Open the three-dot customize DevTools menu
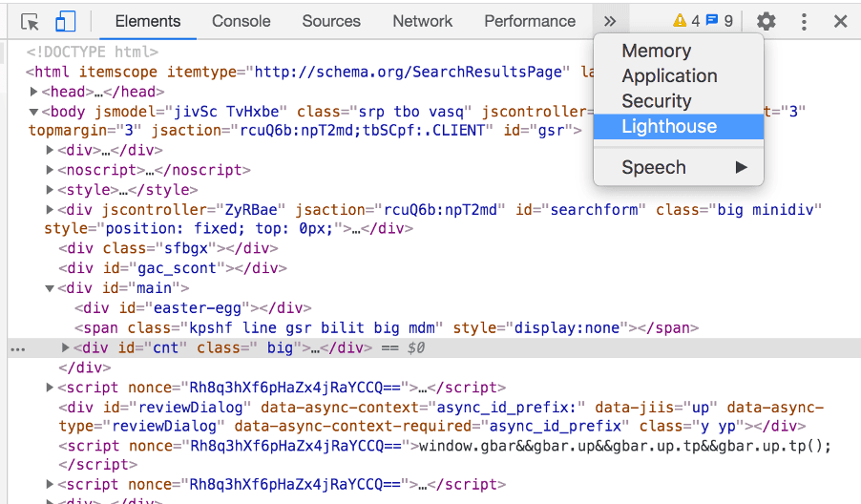 (x=804, y=21)
